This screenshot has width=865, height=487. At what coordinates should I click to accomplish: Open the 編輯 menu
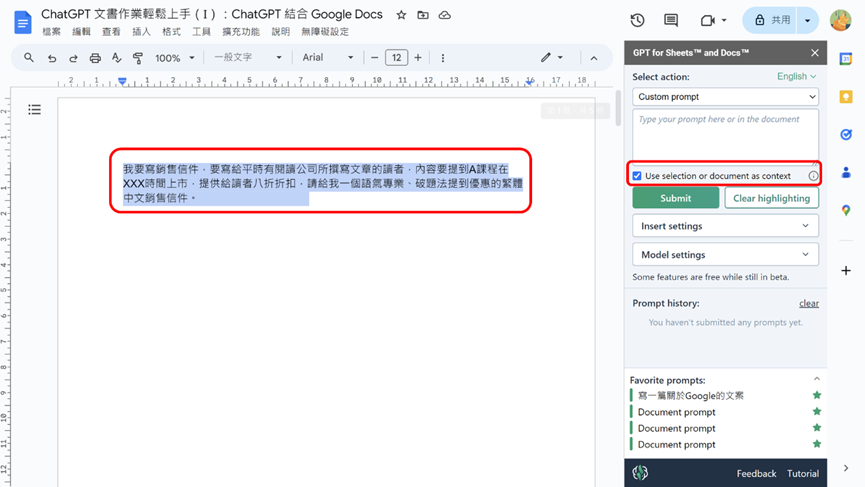pos(81,32)
